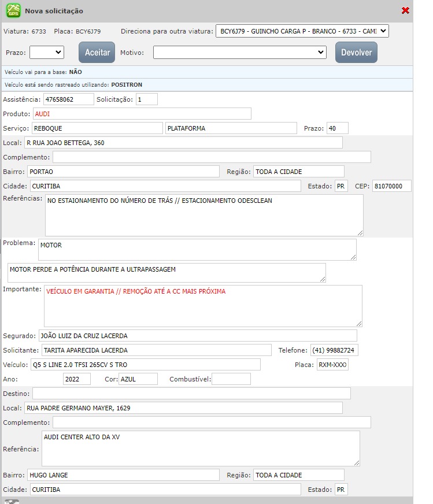Focus the Assistência number field
Image resolution: width=433 pixels, height=504 pixels.
[x=68, y=99]
